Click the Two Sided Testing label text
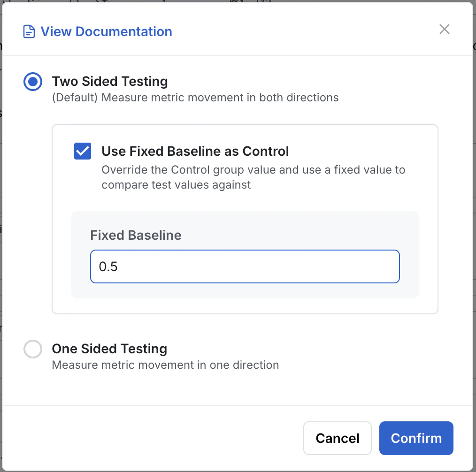 (110, 81)
